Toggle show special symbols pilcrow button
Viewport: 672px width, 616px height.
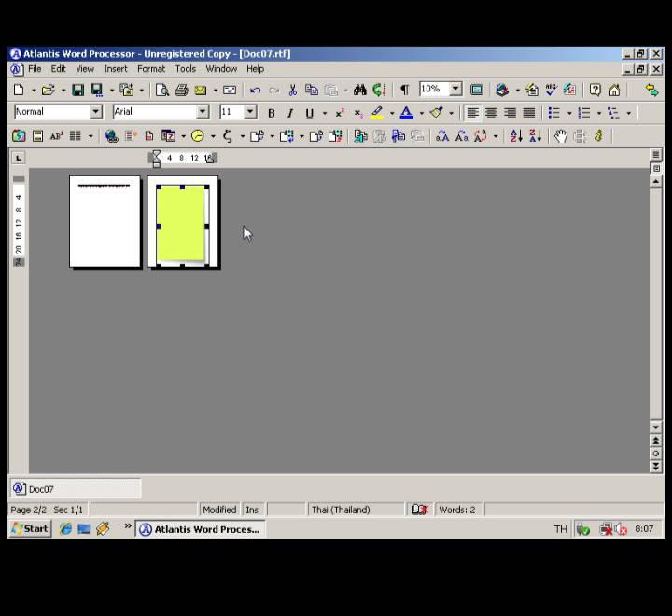click(404, 90)
